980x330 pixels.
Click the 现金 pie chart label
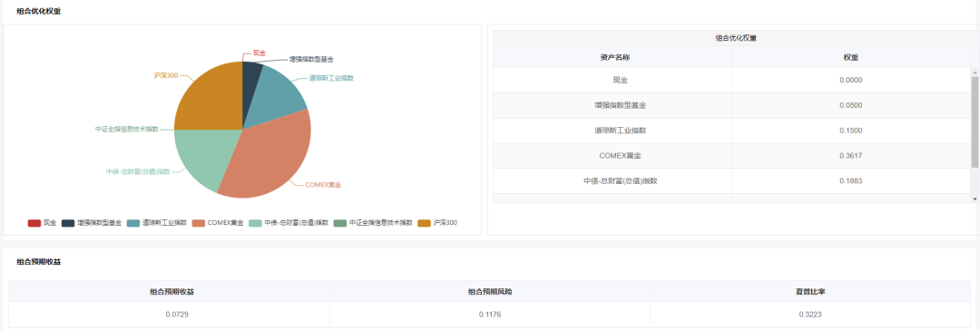point(259,53)
